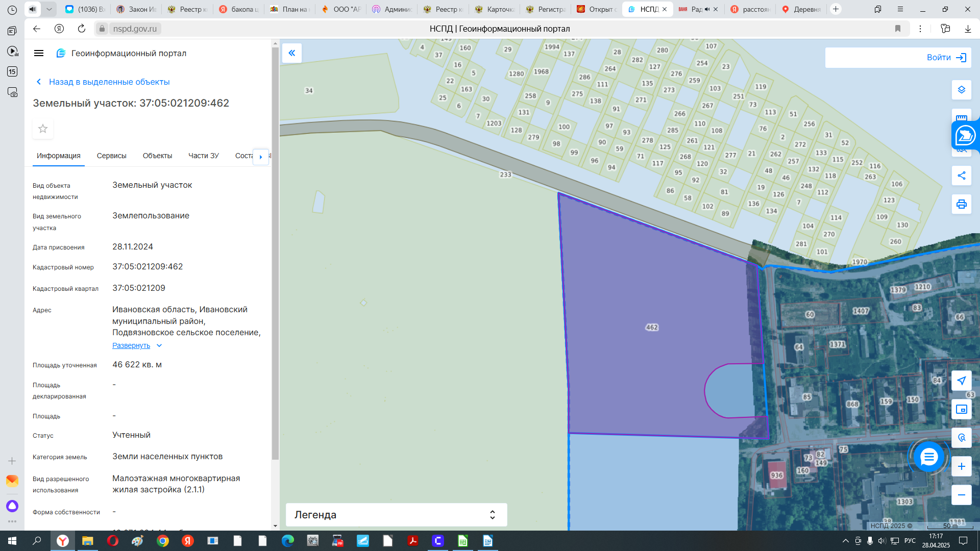Screen dimensions: 980x551
Task: Switch to the Сервисы tab
Action: tap(111, 156)
